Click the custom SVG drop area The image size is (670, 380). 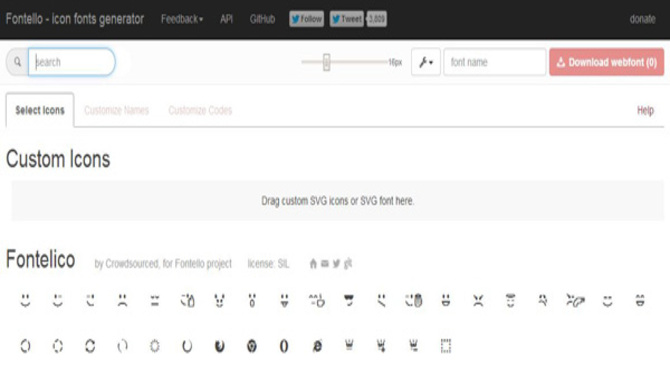pyautogui.click(x=338, y=200)
